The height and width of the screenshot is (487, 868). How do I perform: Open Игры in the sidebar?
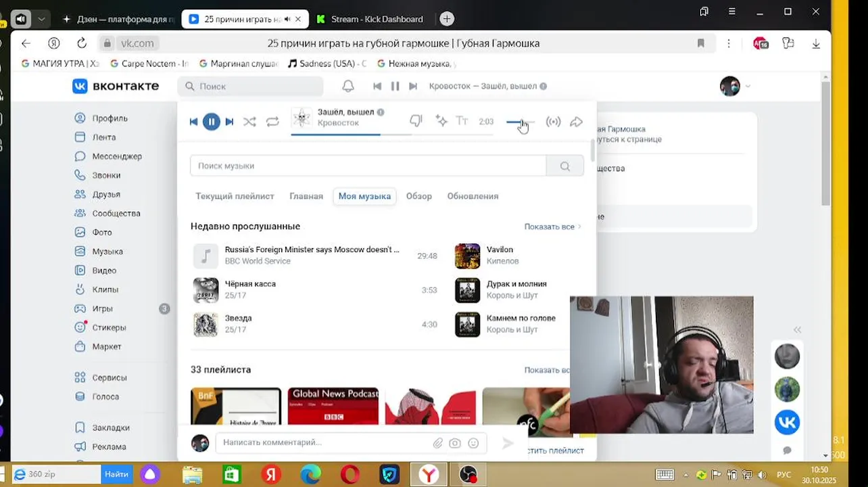point(95,308)
